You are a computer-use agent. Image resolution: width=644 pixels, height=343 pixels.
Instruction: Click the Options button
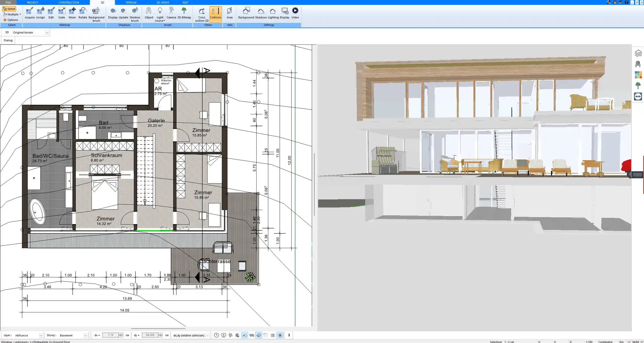point(11,20)
